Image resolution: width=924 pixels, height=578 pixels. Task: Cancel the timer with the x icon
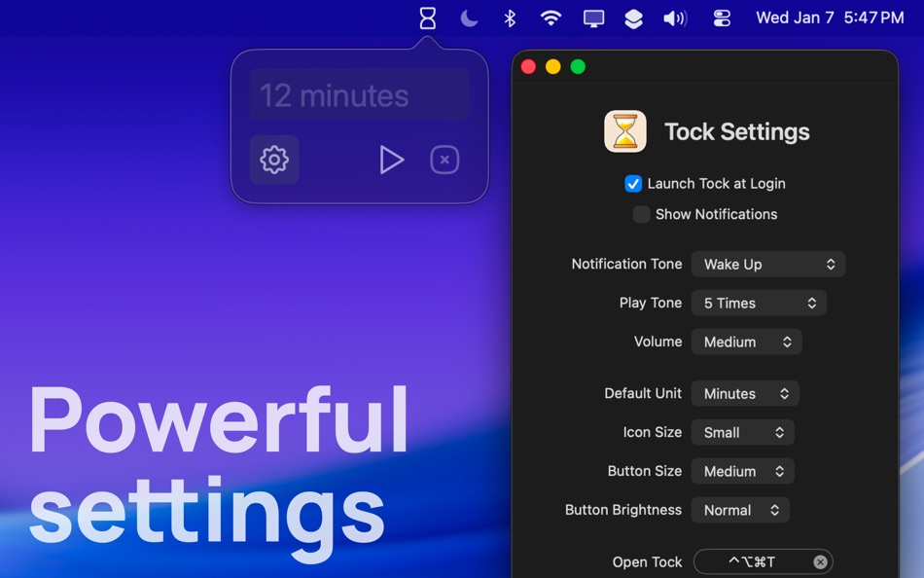point(444,160)
